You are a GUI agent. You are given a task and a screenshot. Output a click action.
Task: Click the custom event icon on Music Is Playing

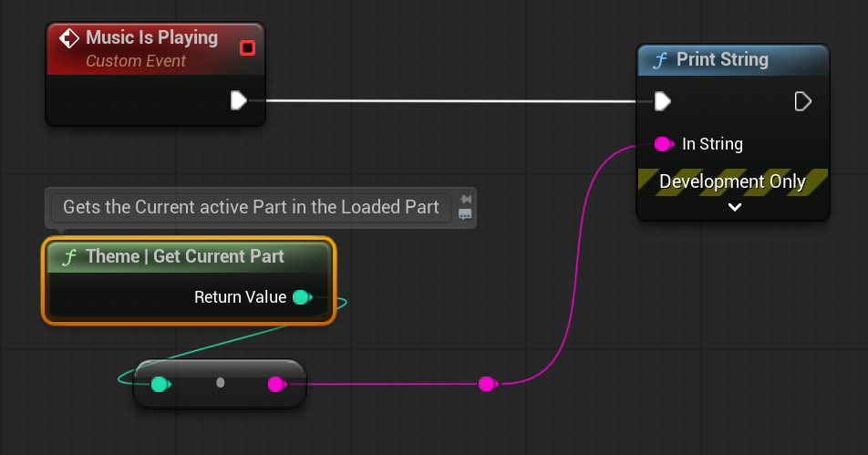(68, 38)
